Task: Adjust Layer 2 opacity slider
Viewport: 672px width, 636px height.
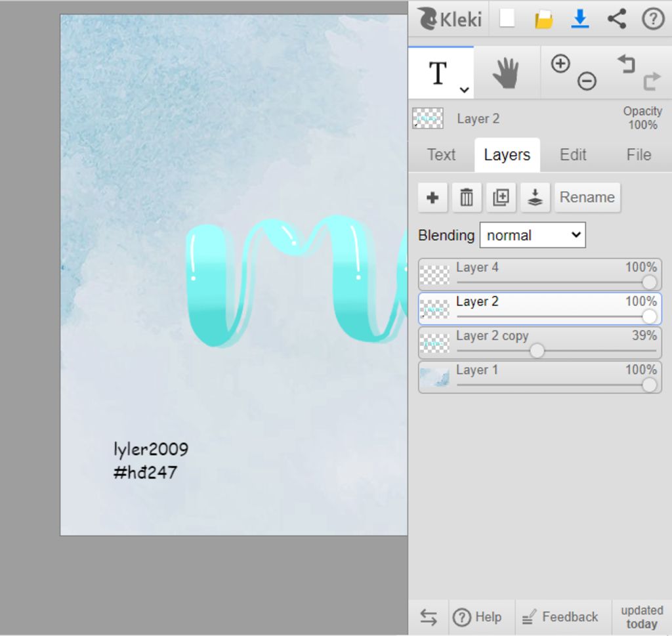Action: 649,317
